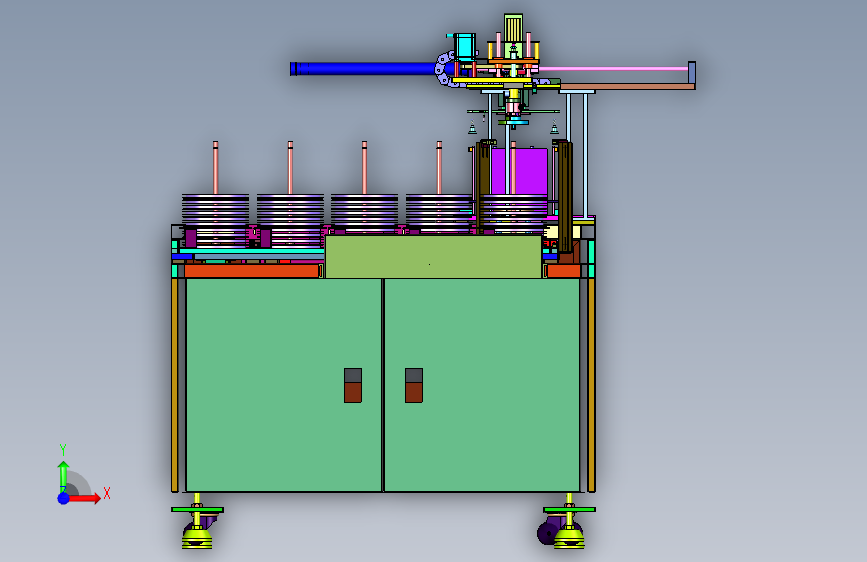867x562 pixels.
Task: Select the orange-red panel on left side
Action: pyautogui.click(x=252, y=271)
